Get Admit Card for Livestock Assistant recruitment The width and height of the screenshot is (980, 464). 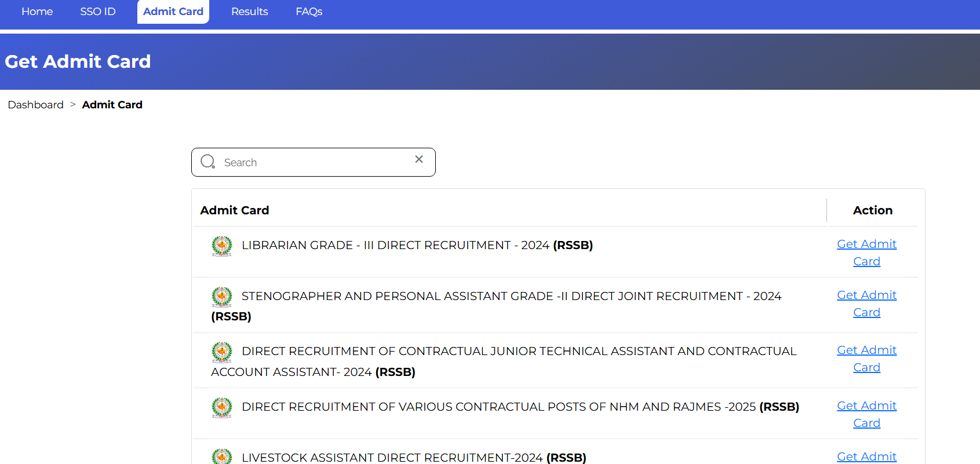(x=867, y=456)
